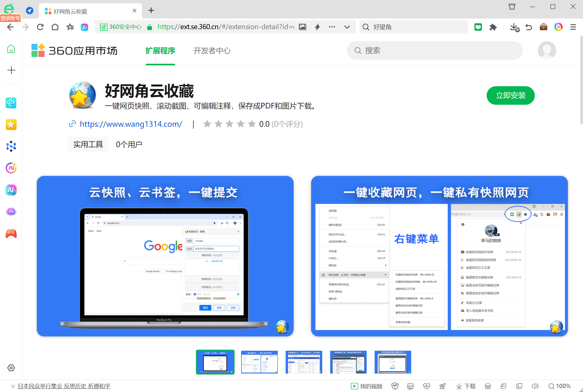
Task: Toggle the mute speaker icon in status bar
Action: pos(535,386)
